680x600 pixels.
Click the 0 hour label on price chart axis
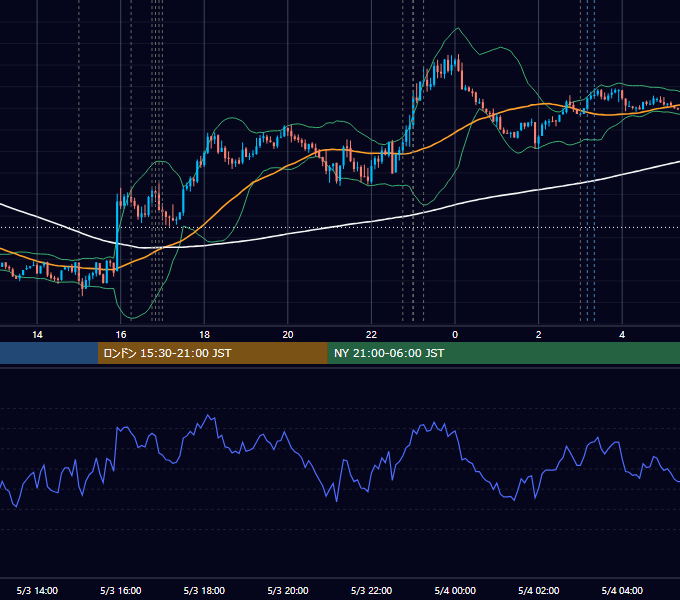point(455,335)
